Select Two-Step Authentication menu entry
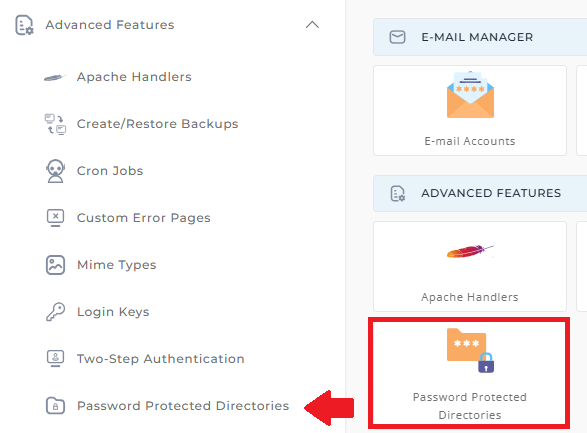 (x=161, y=359)
